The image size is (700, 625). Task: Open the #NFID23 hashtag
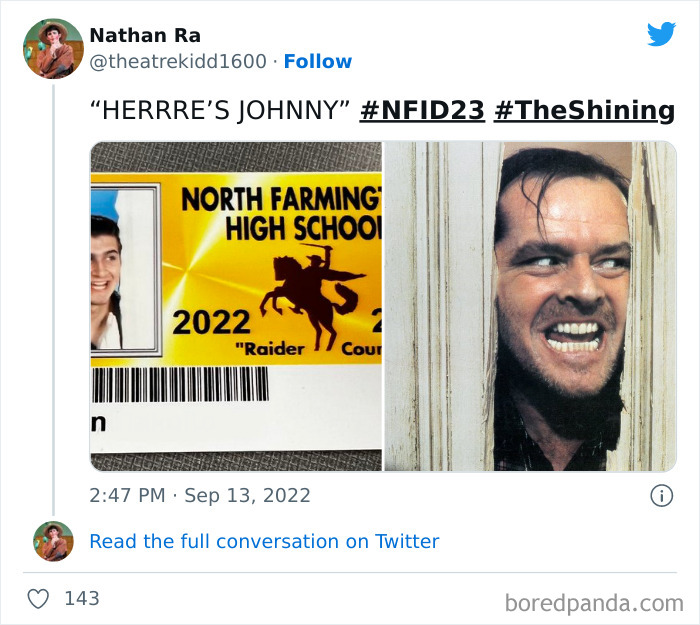[x=422, y=110]
